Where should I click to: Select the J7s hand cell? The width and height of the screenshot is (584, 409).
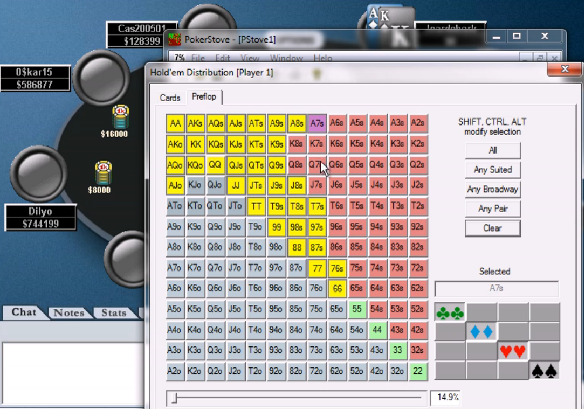317,186
